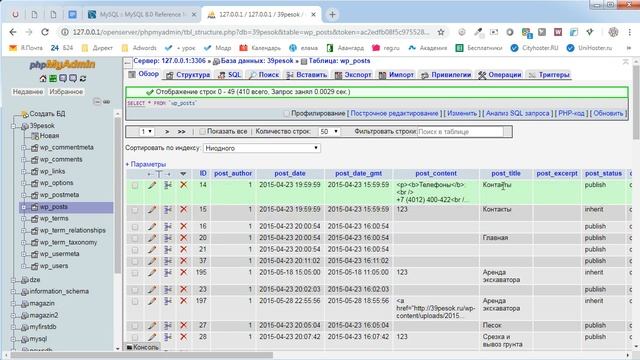Select checkbox for row ID 23
The width and height of the screenshot is (640, 360).
[135, 290]
